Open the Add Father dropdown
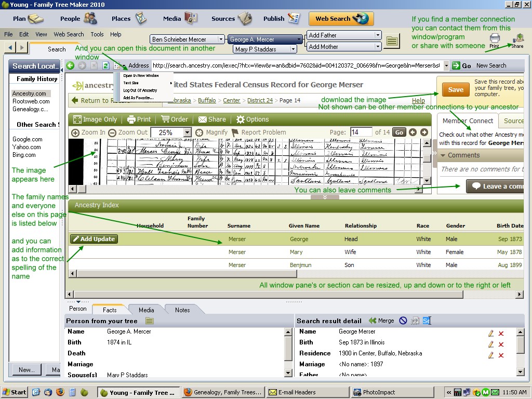 click(x=378, y=35)
